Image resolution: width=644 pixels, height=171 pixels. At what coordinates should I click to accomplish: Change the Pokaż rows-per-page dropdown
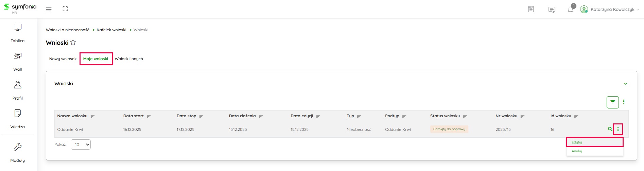pos(81,144)
